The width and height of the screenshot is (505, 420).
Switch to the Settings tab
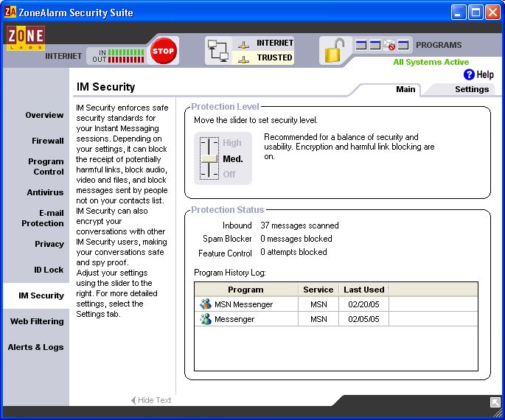472,89
